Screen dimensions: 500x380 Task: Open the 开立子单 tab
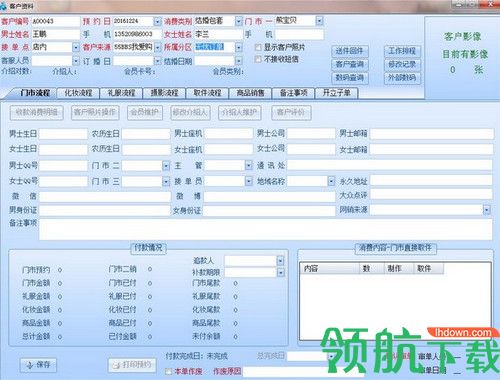point(336,93)
